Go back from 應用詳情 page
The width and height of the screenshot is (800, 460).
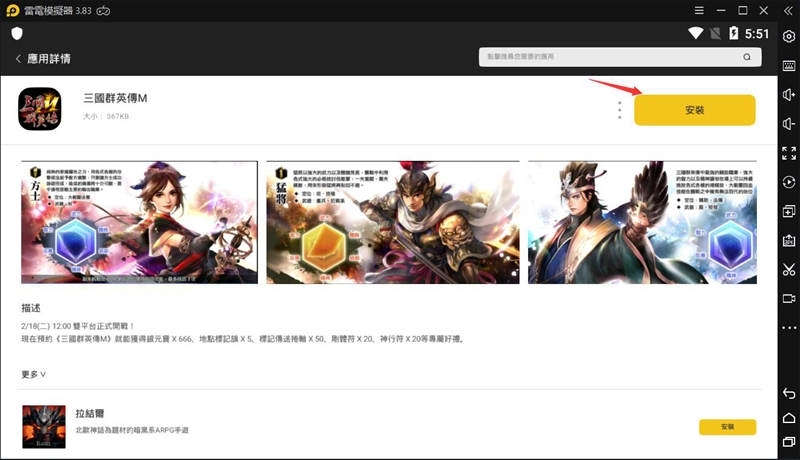pyautogui.click(x=18, y=59)
